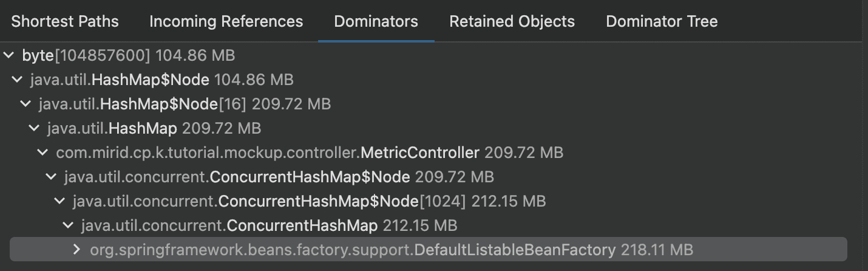Select the java.util.HashMap 209.72 MB row

[x=154, y=128]
